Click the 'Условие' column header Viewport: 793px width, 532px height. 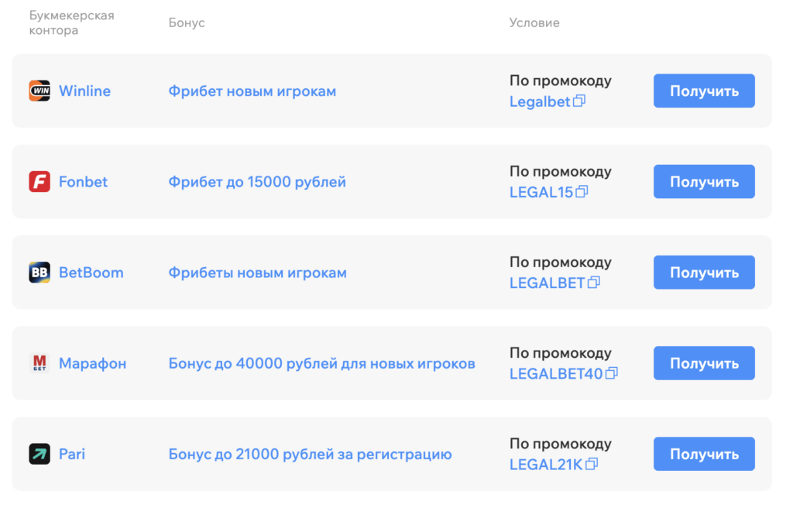[x=534, y=22]
